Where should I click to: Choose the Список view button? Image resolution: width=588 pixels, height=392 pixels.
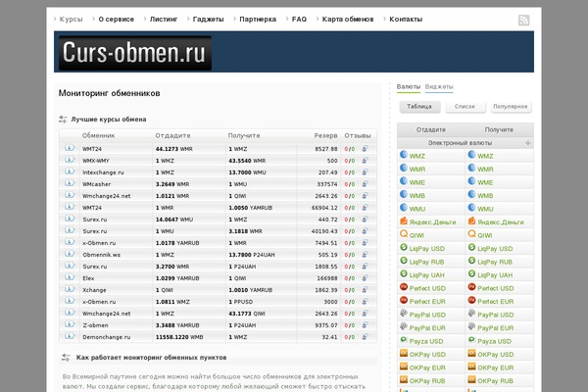(x=465, y=107)
